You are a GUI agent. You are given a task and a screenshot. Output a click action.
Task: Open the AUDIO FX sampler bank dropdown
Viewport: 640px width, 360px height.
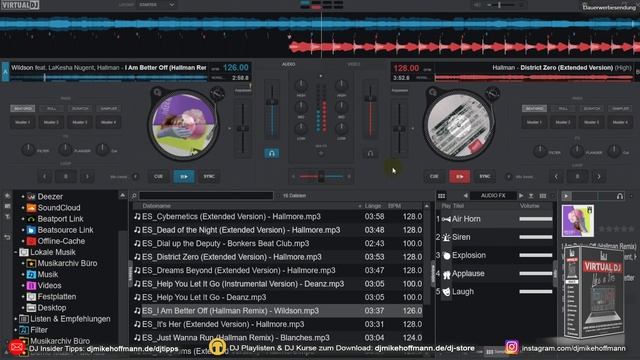pyautogui.click(x=493, y=196)
